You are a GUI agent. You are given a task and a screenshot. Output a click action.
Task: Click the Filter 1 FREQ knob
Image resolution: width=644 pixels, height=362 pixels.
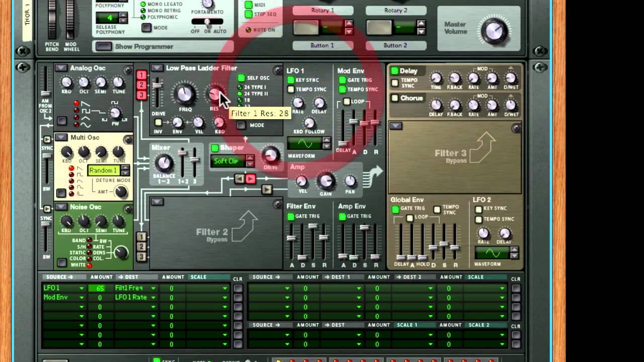pyautogui.click(x=185, y=94)
